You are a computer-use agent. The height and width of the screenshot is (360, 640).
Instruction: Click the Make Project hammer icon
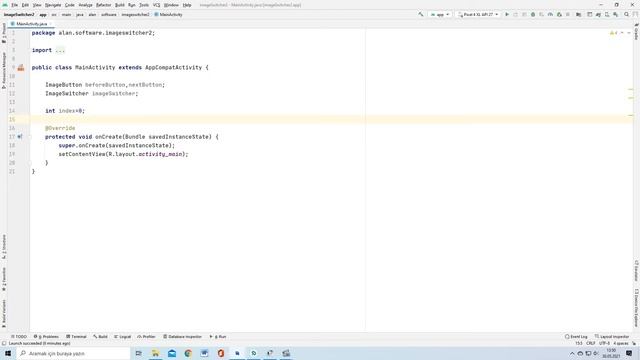pos(420,15)
